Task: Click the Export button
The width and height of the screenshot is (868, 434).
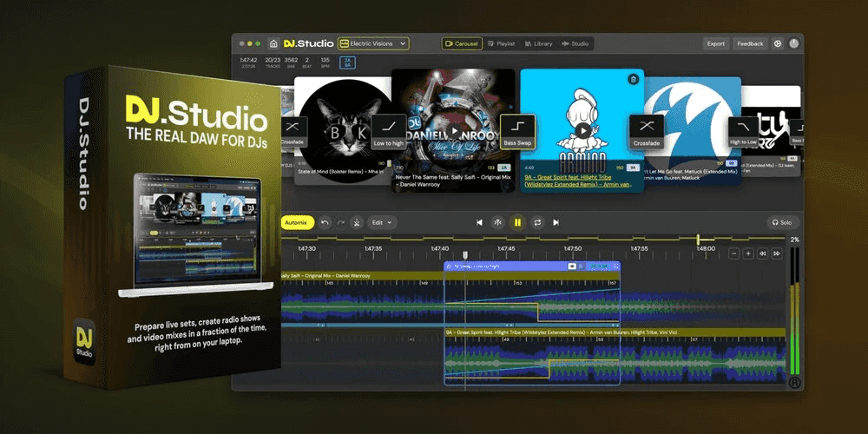Action: [715, 43]
